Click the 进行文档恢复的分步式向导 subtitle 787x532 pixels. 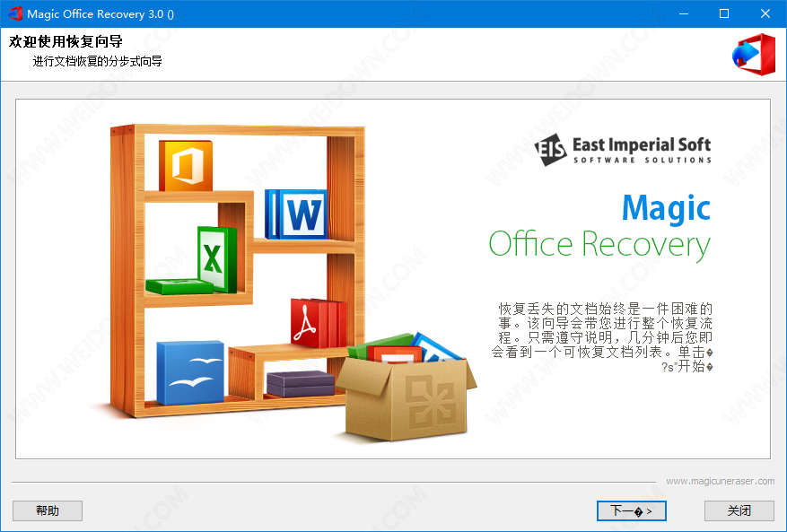click(98, 61)
